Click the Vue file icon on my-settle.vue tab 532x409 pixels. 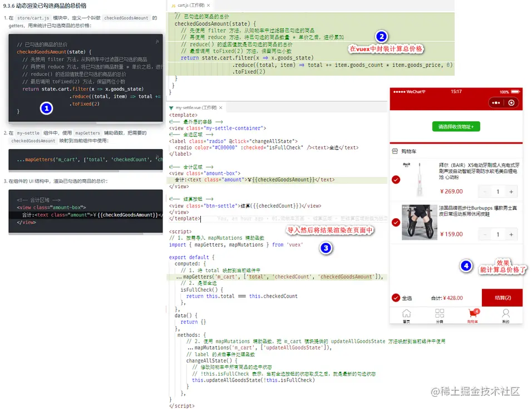pyautogui.click(x=171, y=108)
